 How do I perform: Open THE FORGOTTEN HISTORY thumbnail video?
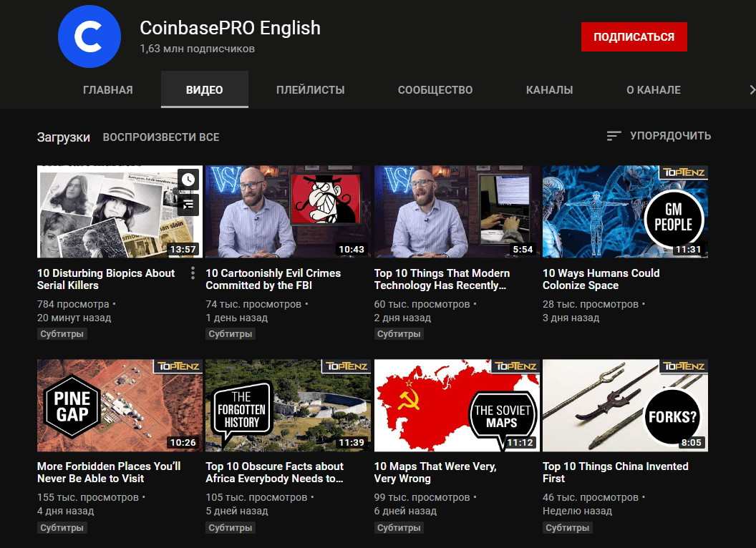(288, 406)
